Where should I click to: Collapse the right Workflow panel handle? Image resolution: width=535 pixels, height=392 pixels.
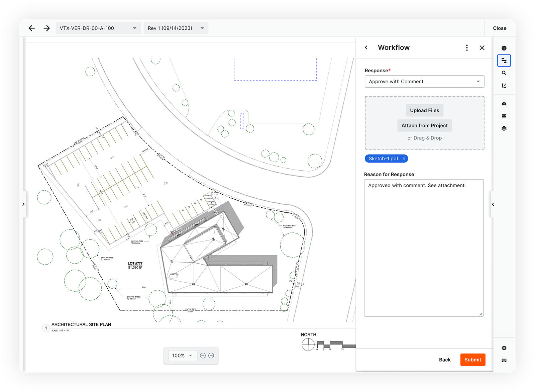(493, 204)
